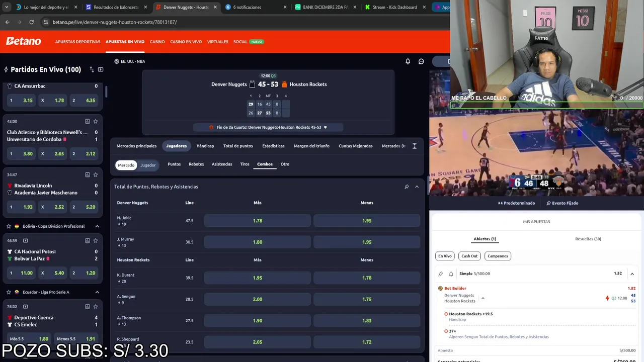Click the live matches list scrollbar

point(106,92)
